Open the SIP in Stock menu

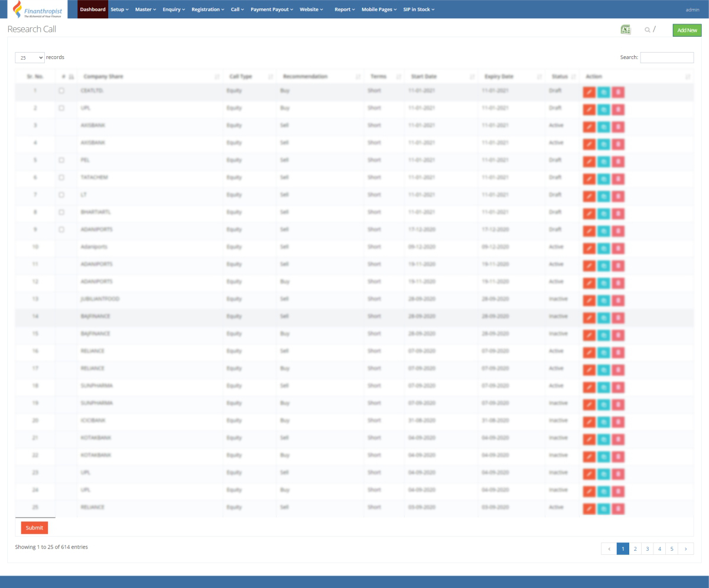pos(419,9)
